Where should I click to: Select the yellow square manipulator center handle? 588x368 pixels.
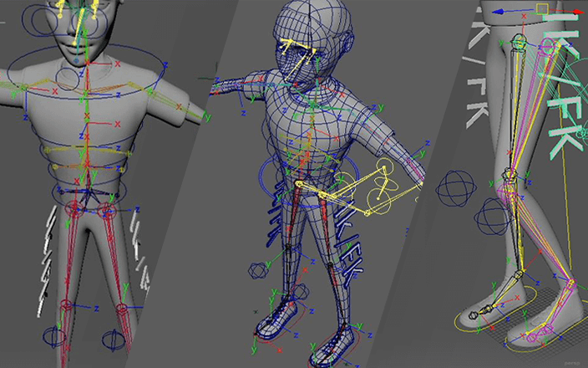[540, 9]
